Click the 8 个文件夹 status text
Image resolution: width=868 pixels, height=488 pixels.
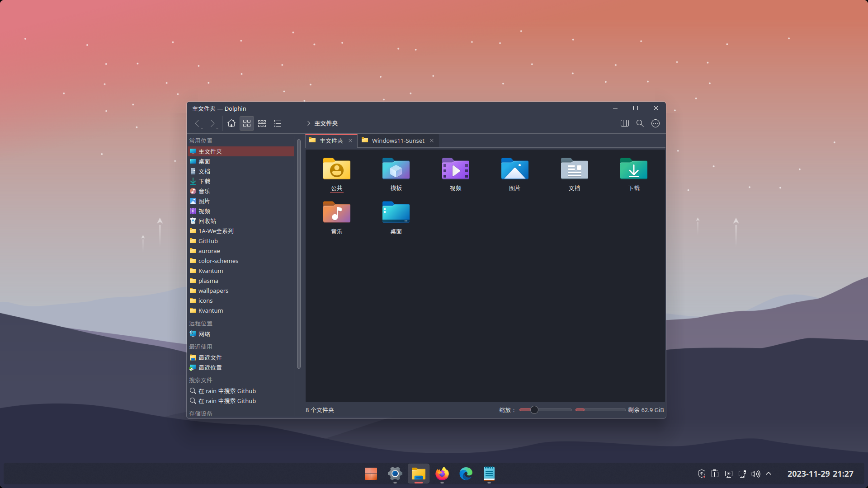point(320,410)
